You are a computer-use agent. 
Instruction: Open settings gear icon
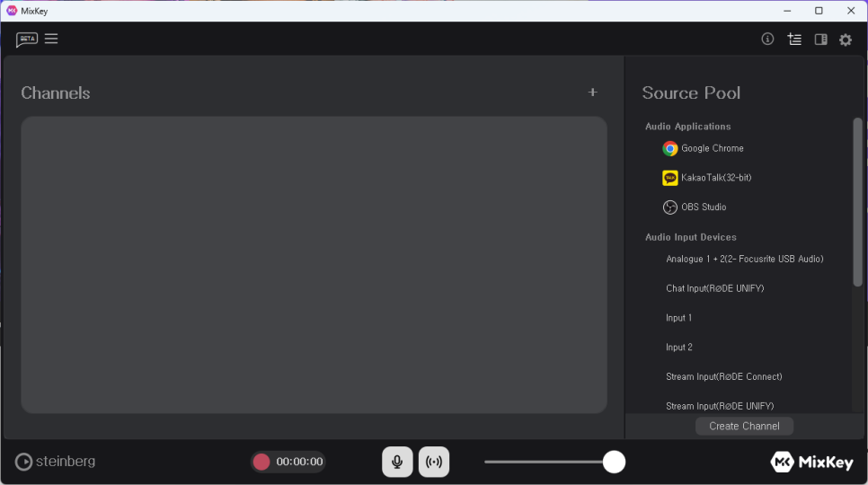click(846, 40)
